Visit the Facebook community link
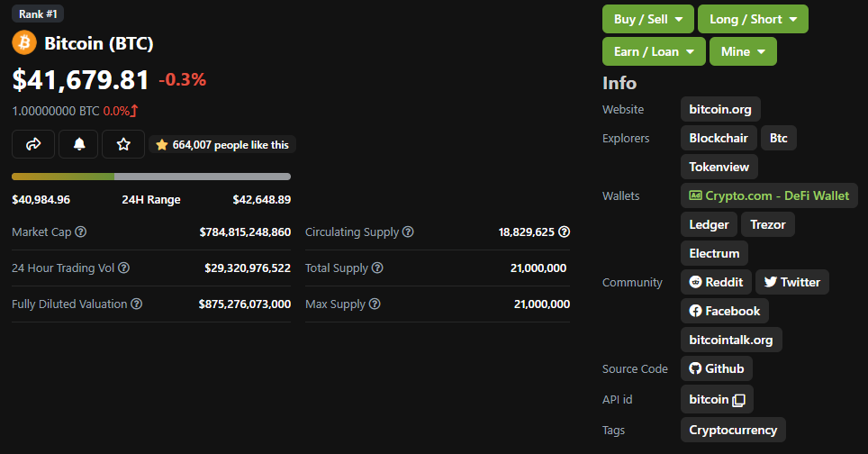Image resolution: width=868 pixels, height=454 pixels. pyautogui.click(x=725, y=311)
